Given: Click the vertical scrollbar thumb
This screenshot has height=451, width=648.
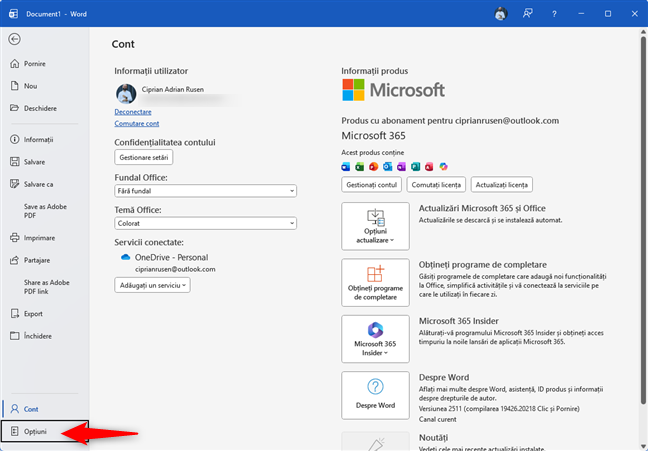Looking at the screenshot, I should click(643, 220).
